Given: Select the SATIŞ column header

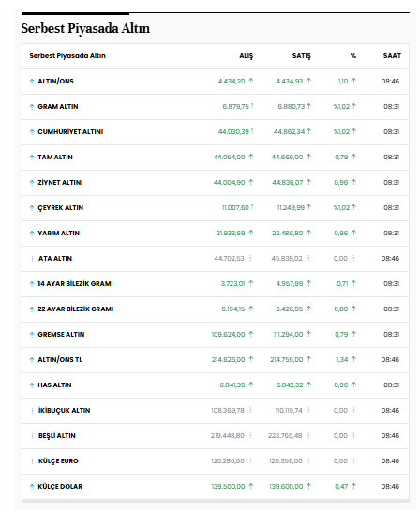Looking at the screenshot, I should coord(302,56).
